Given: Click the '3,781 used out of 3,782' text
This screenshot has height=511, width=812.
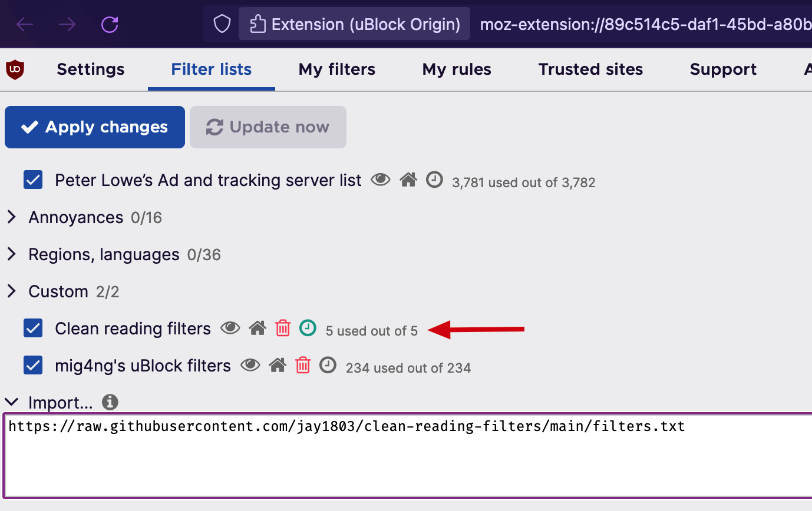Looking at the screenshot, I should 524,182.
